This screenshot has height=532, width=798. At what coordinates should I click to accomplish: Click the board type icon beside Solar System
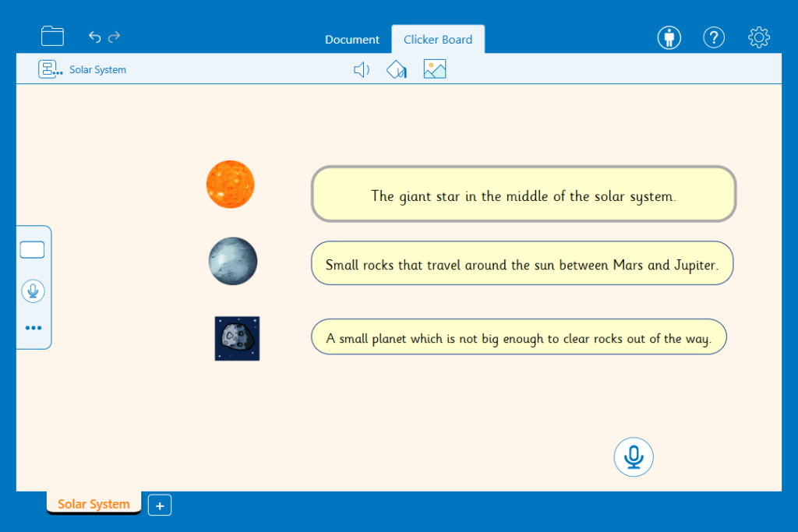pos(50,69)
